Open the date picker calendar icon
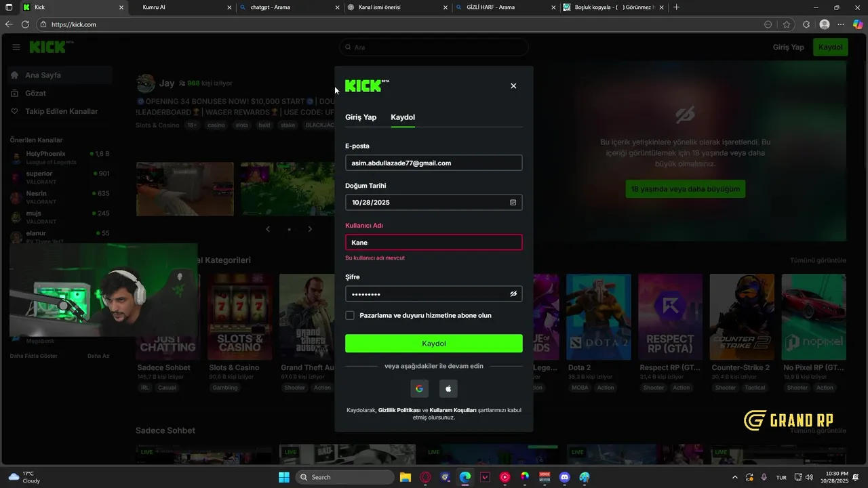The width and height of the screenshot is (868, 488). [x=513, y=202]
